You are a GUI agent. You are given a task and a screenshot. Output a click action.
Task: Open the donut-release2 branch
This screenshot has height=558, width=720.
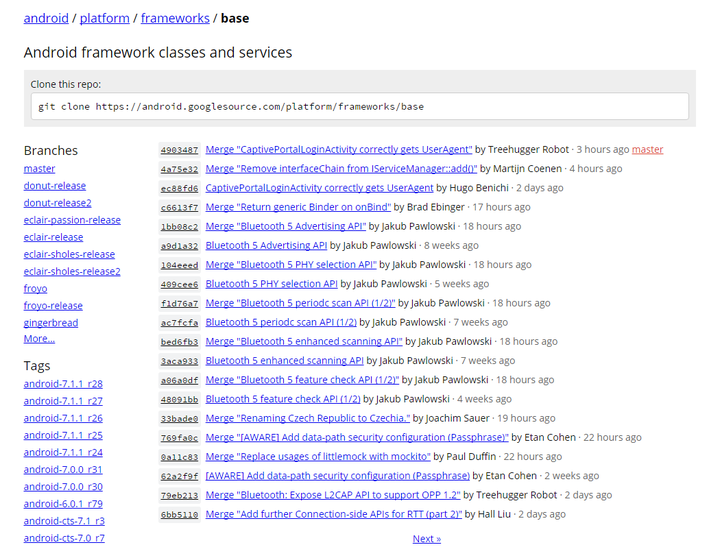pyautogui.click(x=57, y=203)
